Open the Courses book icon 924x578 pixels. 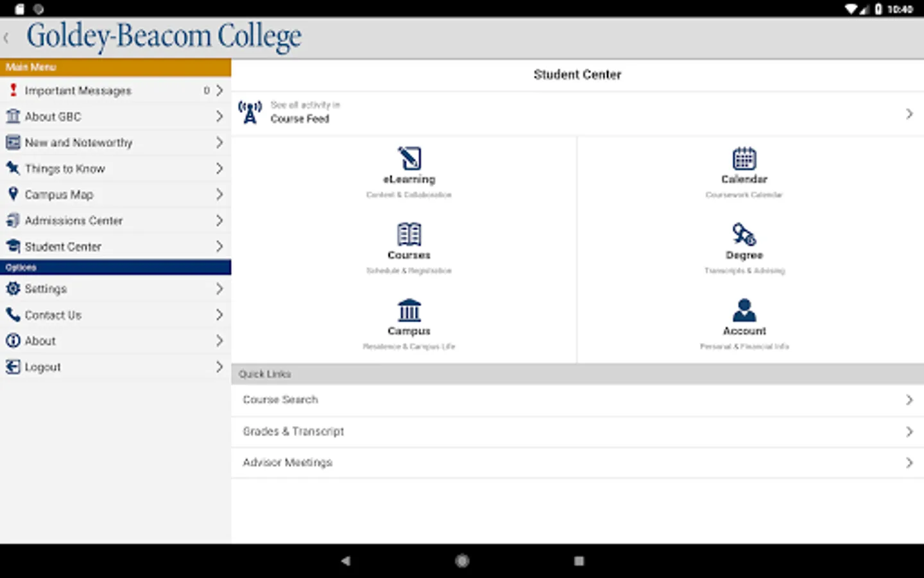409,234
